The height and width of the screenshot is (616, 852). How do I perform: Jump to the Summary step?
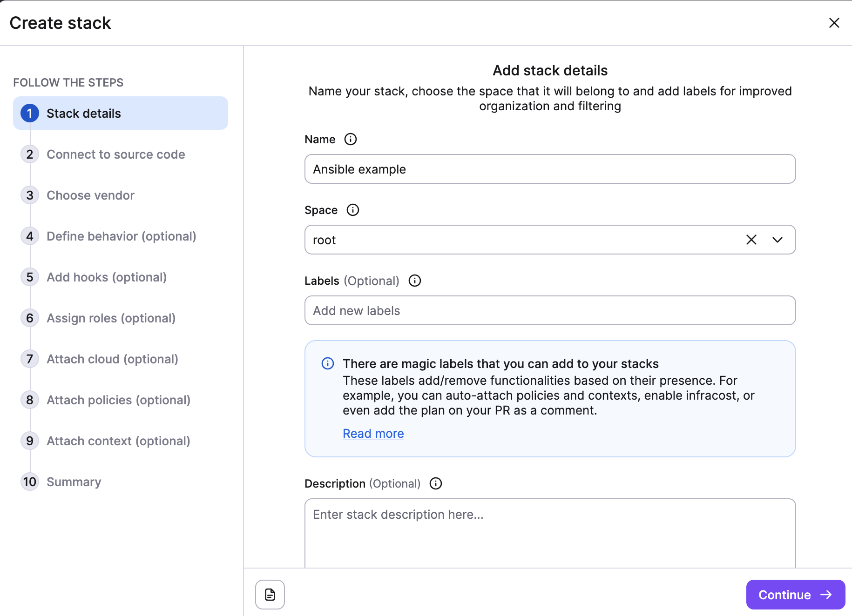[x=61, y=482]
